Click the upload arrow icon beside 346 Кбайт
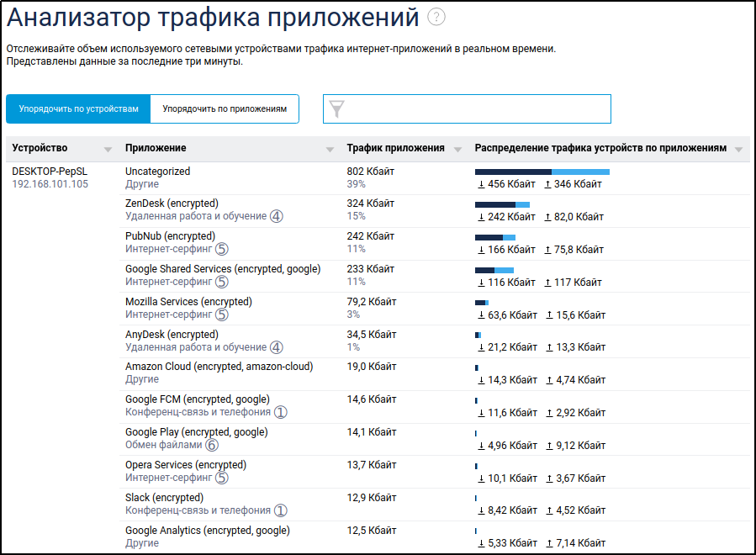 (x=549, y=182)
